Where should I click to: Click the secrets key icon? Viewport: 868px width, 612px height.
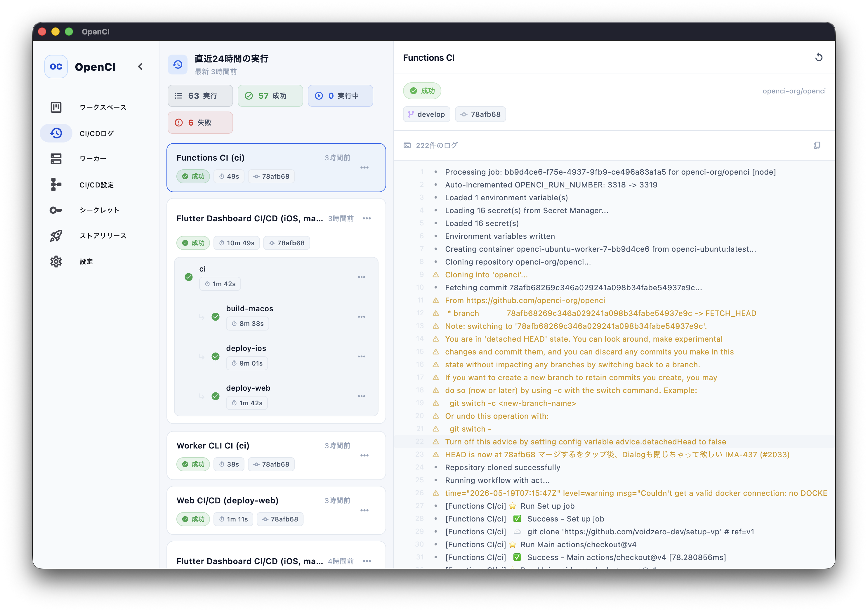56,210
